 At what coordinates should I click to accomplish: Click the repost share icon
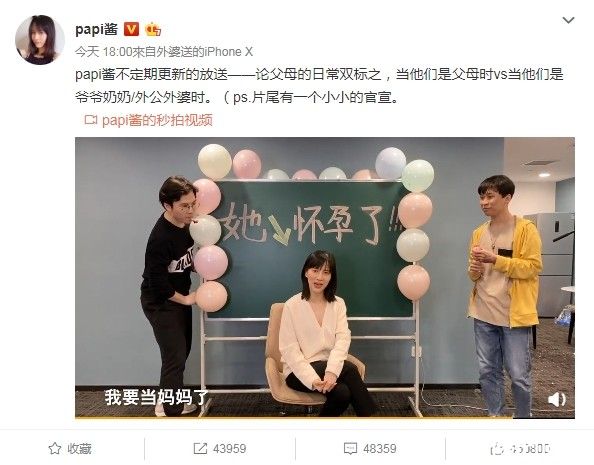[200, 449]
